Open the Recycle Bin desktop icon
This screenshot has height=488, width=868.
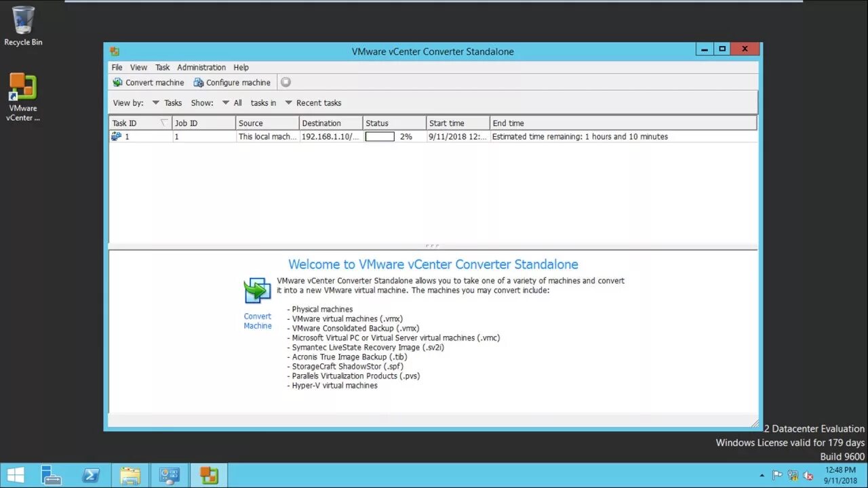[23, 26]
